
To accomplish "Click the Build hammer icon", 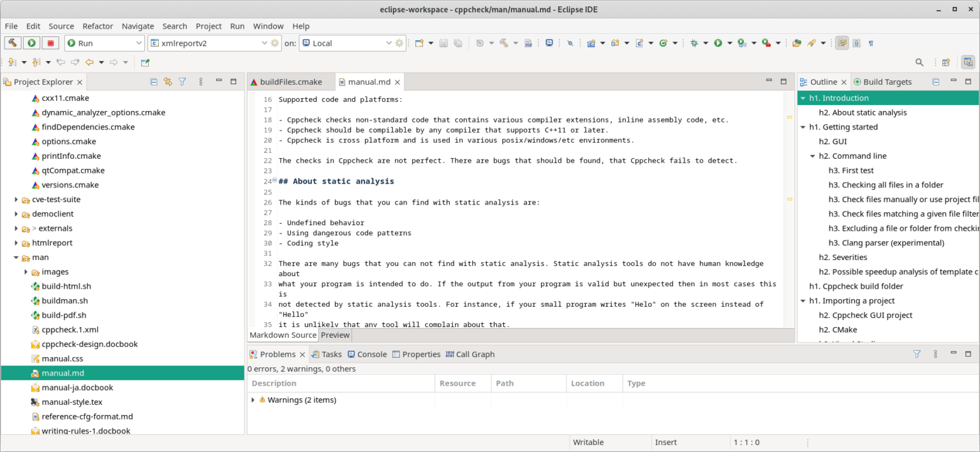I will [12, 43].
